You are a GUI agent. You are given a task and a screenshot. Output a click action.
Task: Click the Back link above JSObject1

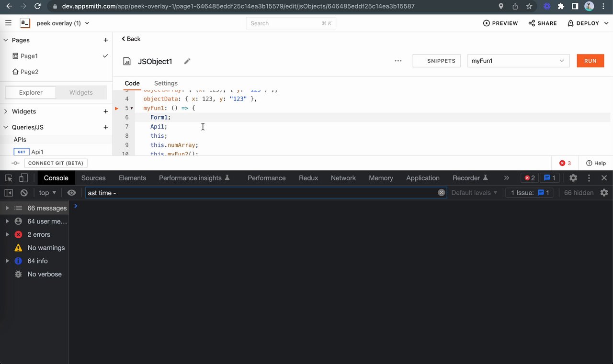click(x=131, y=39)
